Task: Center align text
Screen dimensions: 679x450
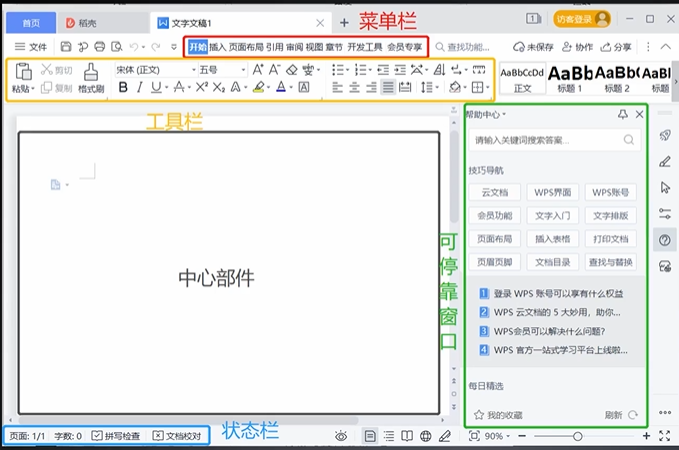Action: click(354, 88)
